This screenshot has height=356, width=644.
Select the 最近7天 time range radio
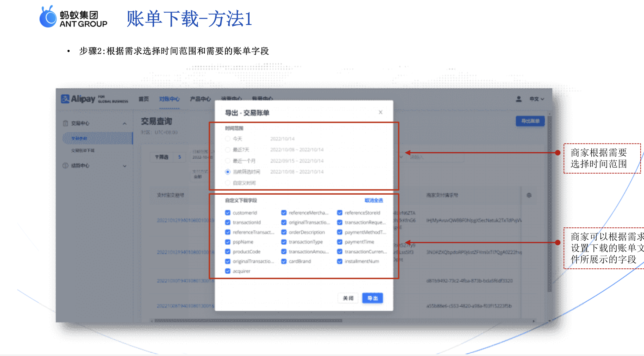click(228, 150)
